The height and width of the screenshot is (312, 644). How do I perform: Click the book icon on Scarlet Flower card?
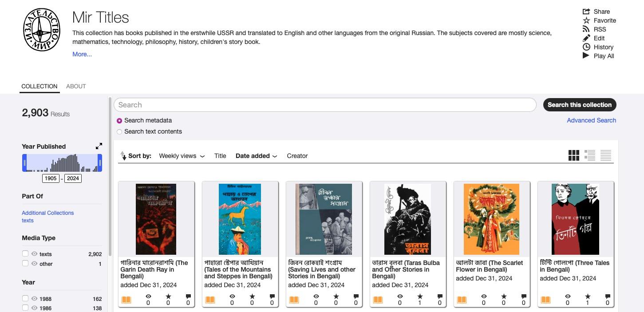click(x=462, y=300)
